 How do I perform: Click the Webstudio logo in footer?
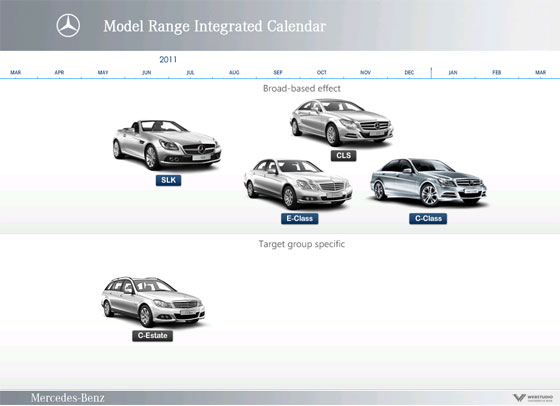point(533,398)
